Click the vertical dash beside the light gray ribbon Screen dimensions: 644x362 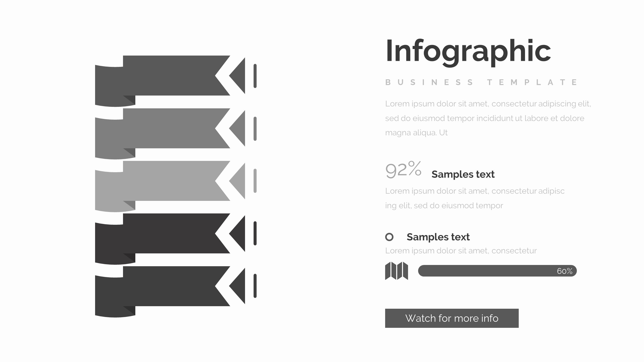click(255, 181)
